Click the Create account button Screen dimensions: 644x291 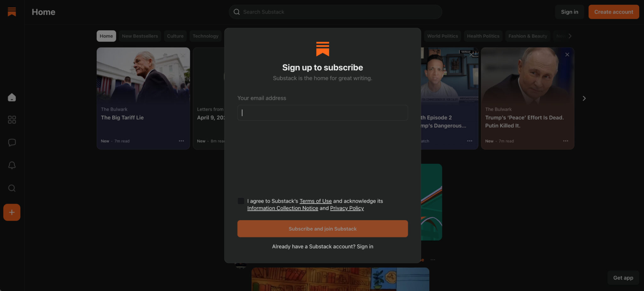pyautogui.click(x=613, y=12)
